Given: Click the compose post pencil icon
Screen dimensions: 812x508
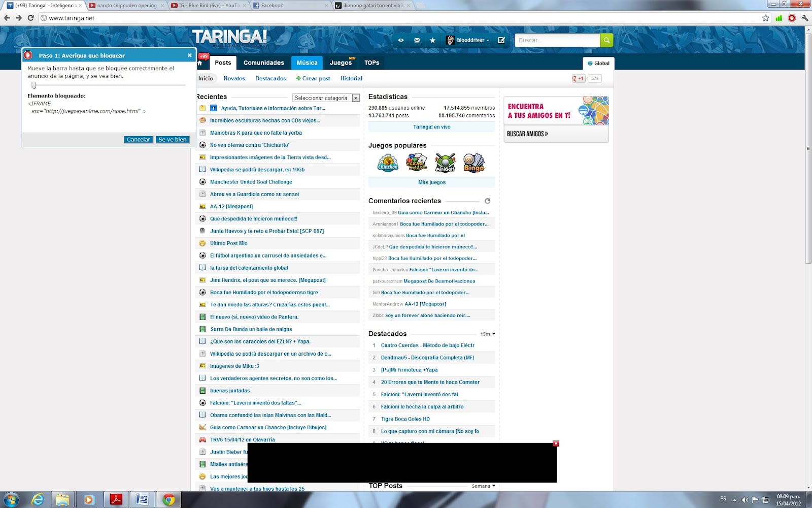Looking at the screenshot, I should click(501, 40).
